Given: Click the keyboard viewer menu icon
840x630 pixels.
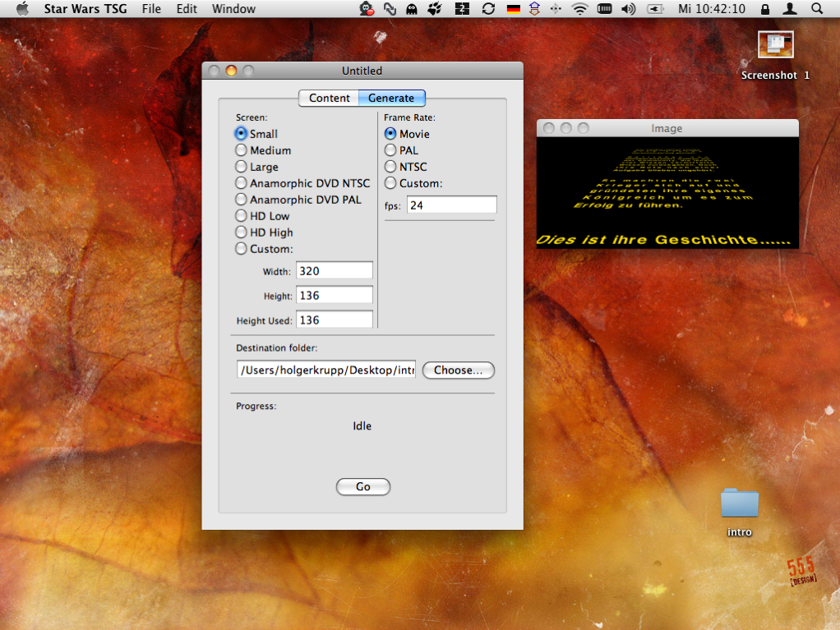Looking at the screenshot, I should 604,8.
